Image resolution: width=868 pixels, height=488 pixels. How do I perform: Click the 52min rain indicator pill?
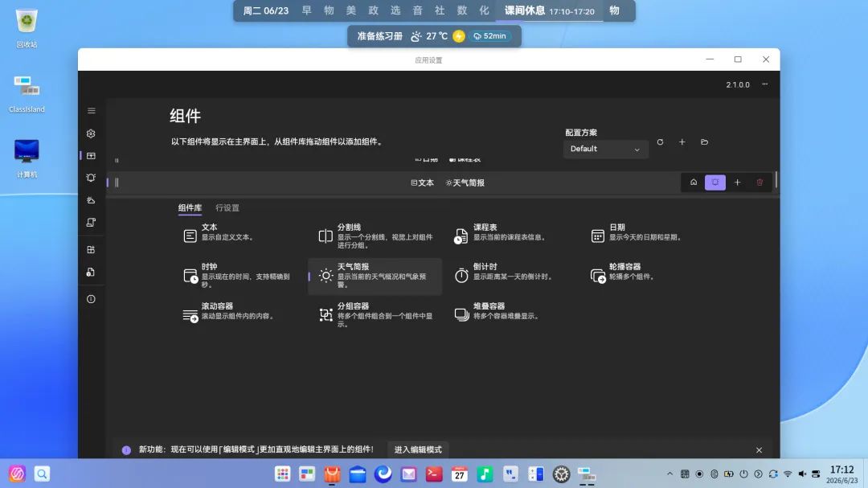pos(490,36)
